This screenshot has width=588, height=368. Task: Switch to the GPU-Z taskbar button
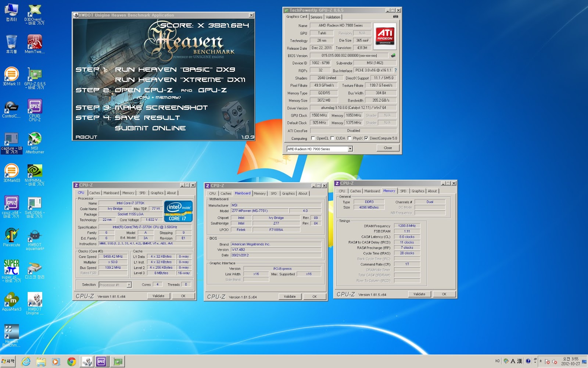coord(118,362)
